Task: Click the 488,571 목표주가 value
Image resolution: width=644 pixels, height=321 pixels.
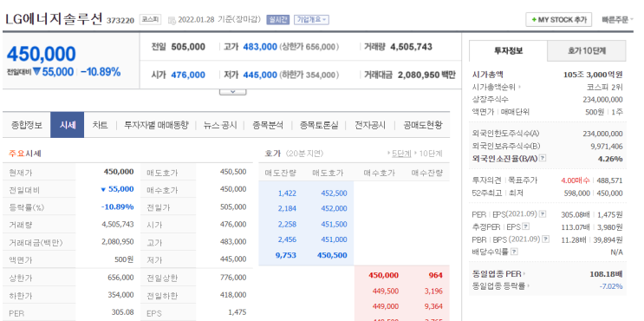Action: pyautogui.click(x=609, y=180)
